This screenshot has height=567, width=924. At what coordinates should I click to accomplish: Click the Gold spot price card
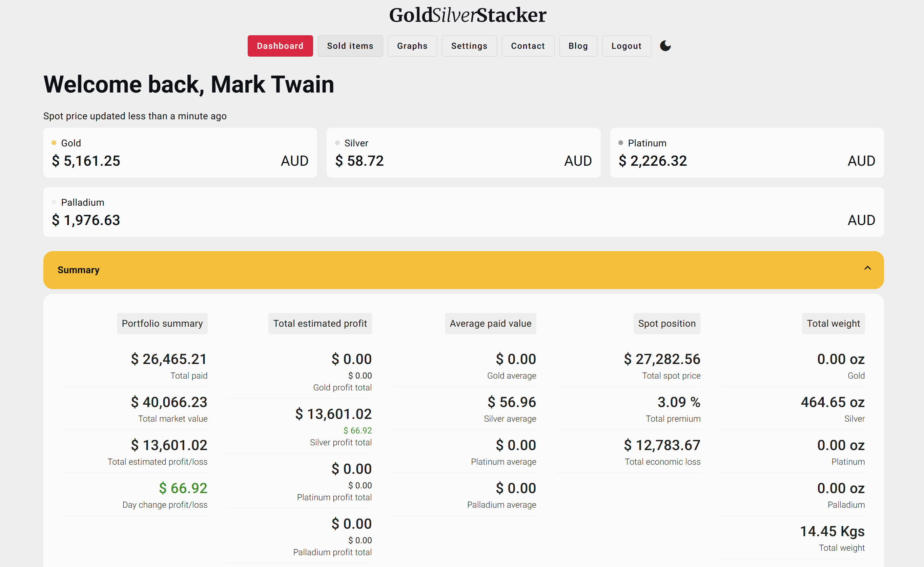180,153
